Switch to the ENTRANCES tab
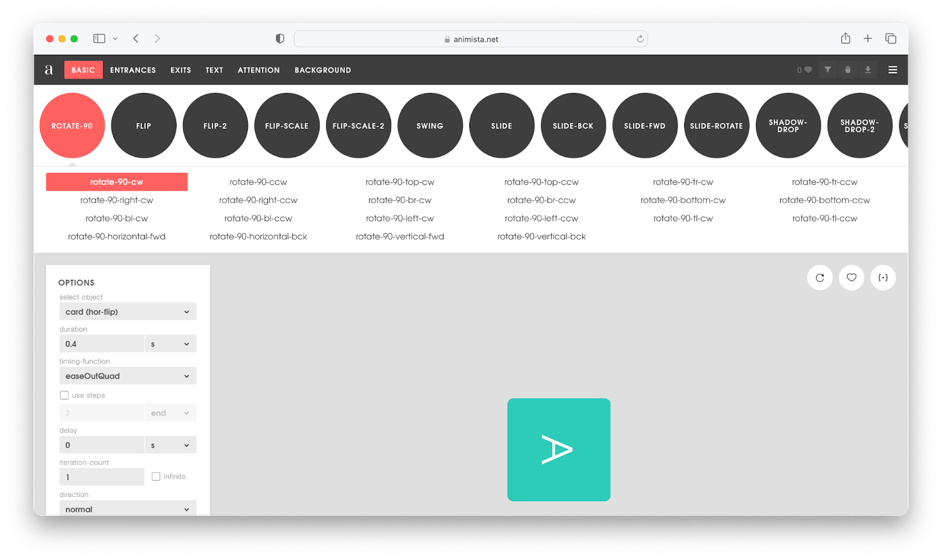This screenshot has width=942, height=560. click(x=133, y=70)
